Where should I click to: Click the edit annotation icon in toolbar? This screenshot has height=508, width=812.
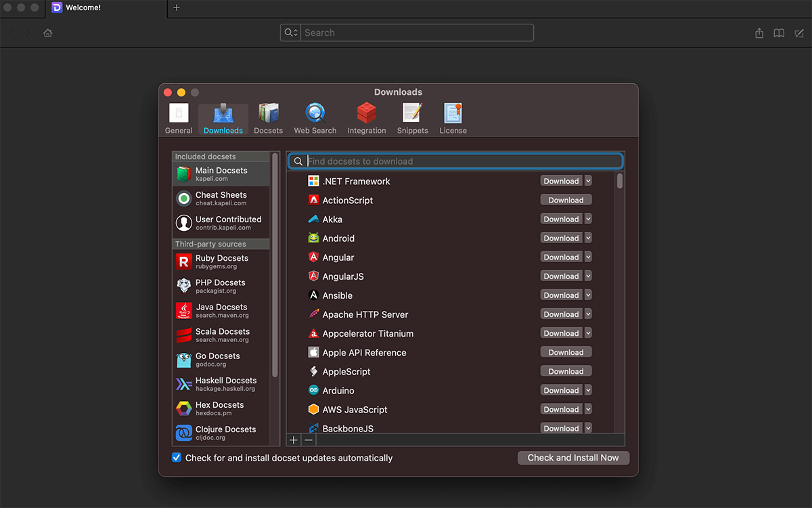(x=799, y=33)
